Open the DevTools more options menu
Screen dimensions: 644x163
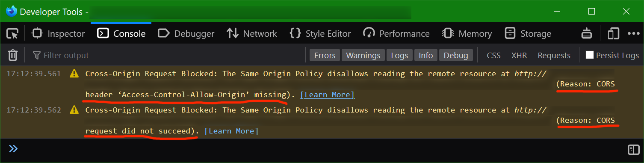point(633,33)
